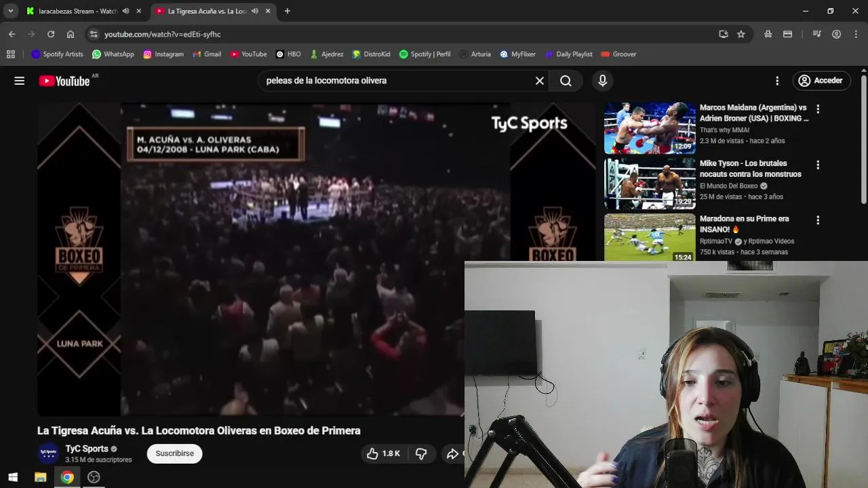The width and height of the screenshot is (868, 488).
Task: Mute the Iaracabezas Stream tab audio icon
Action: coord(125,12)
